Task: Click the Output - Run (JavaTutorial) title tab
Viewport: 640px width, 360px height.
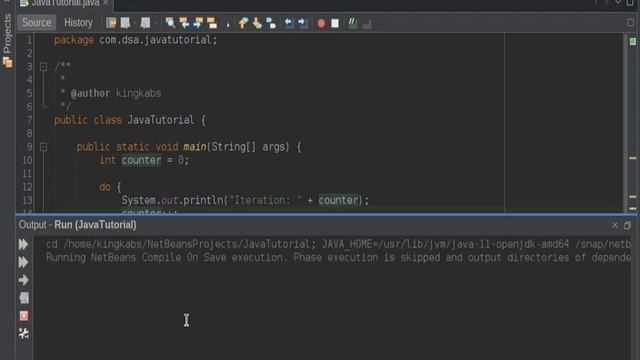Action: pos(78,225)
